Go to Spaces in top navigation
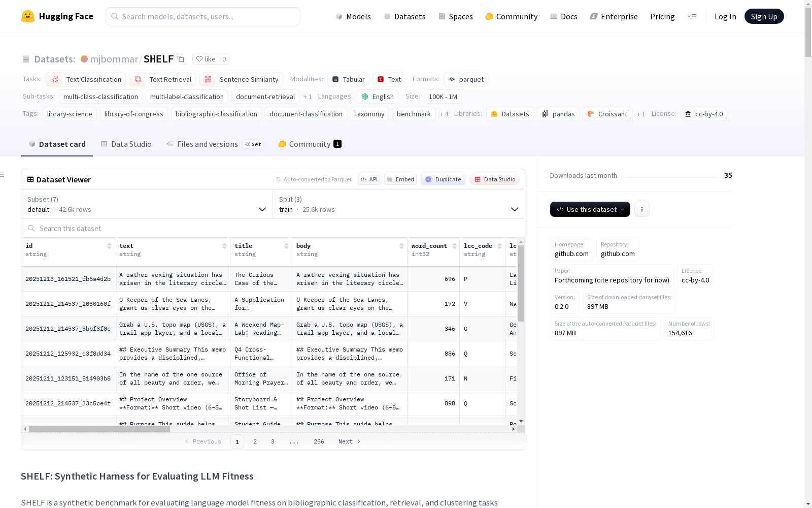The image size is (812, 508). coord(456,16)
